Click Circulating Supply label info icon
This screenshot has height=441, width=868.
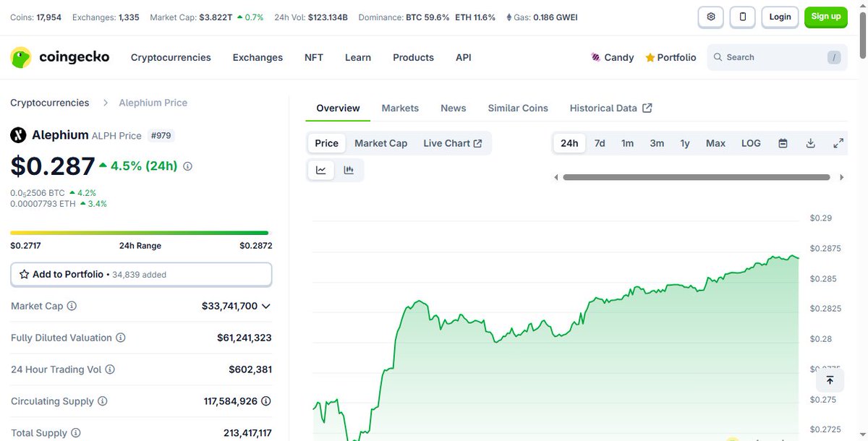coord(103,401)
